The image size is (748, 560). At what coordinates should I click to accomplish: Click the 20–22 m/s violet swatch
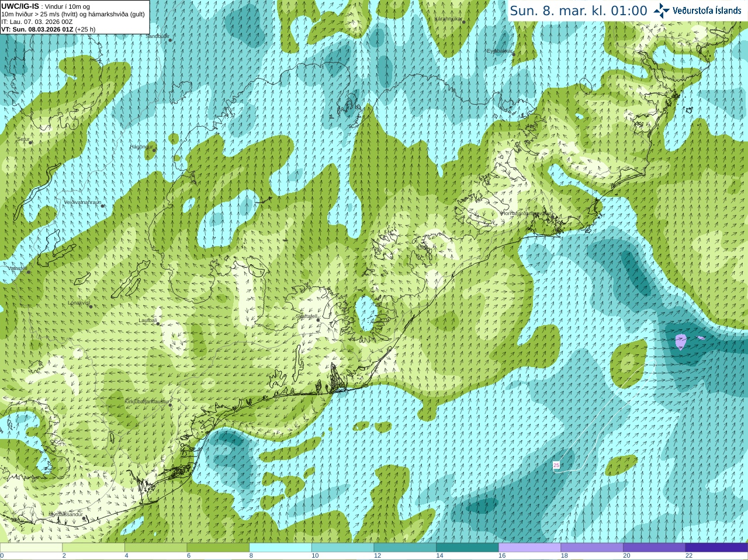(654, 548)
